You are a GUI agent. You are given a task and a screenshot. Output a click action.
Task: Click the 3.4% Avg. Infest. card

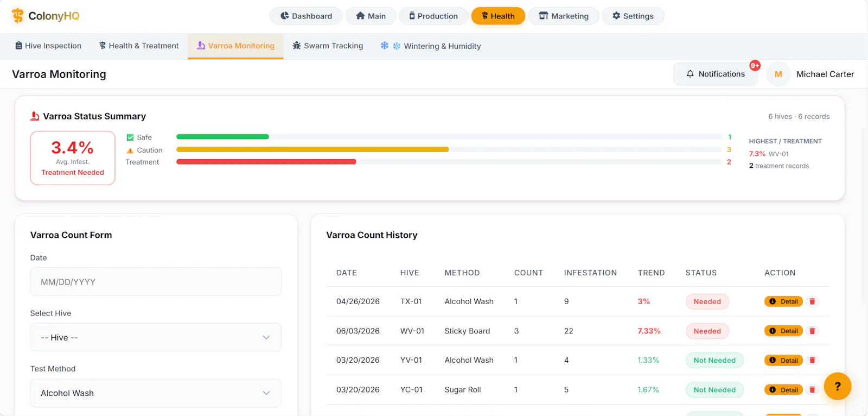point(73,158)
